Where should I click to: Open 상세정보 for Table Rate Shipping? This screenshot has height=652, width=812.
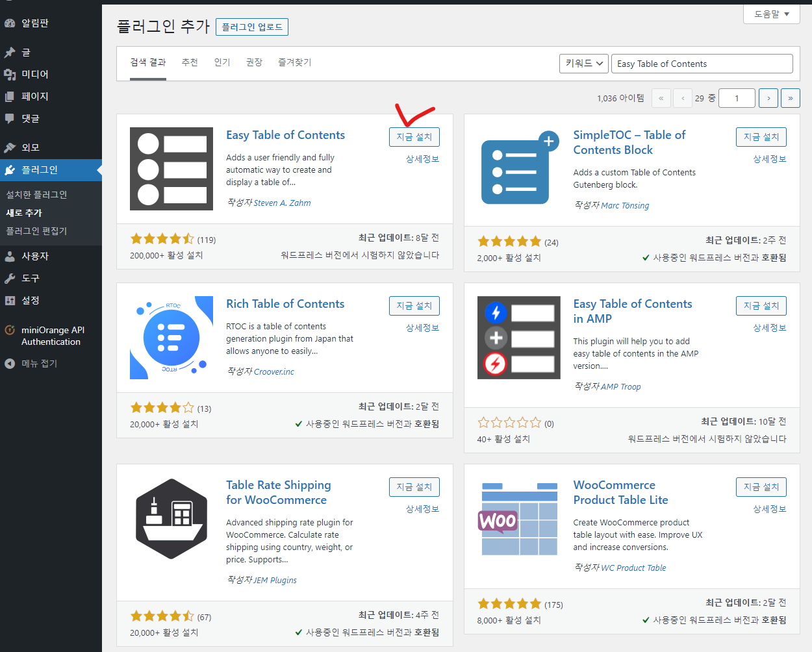point(423,509)
